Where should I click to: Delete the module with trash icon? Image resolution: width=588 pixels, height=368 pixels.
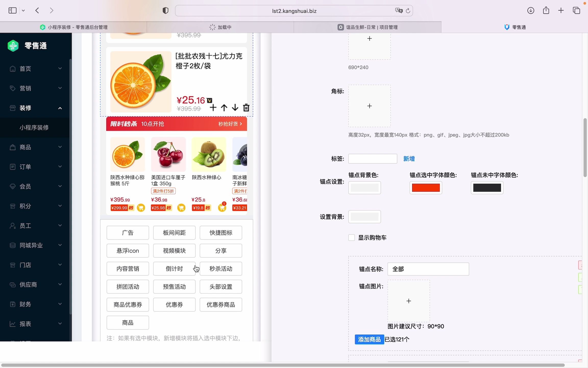click(x=246, y=108)
